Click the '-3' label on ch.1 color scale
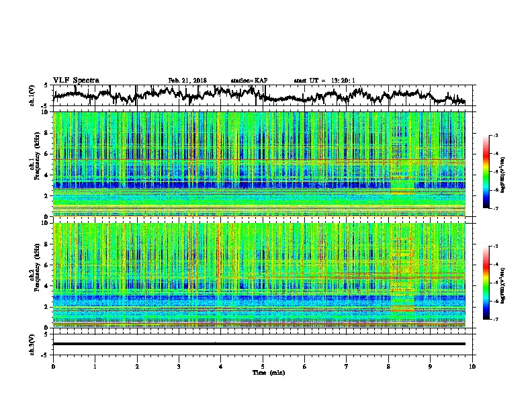532x411 pixels. coord(495,135)
